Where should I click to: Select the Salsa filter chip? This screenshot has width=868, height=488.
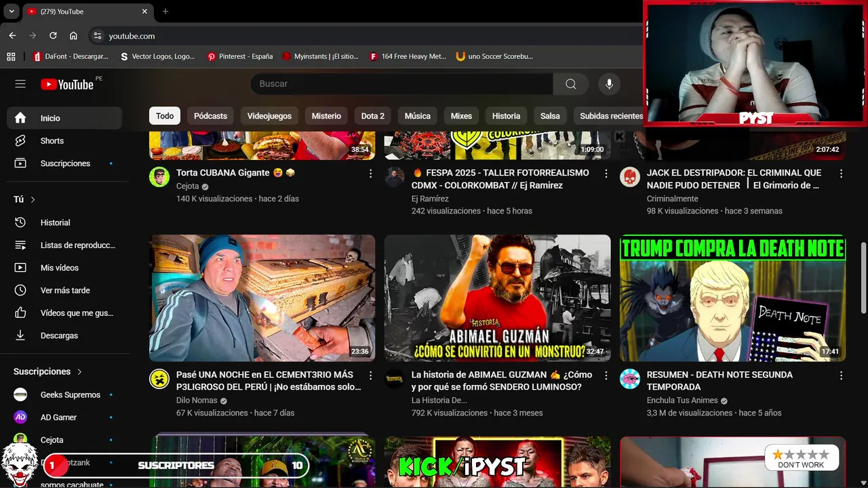point(550,116)
